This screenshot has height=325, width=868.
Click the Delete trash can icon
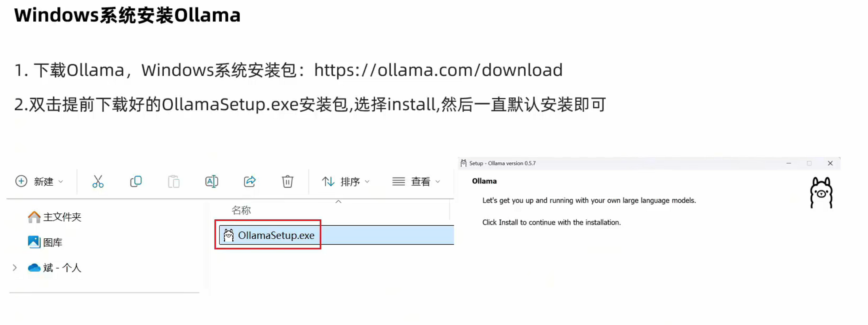[x=287, y=181]
